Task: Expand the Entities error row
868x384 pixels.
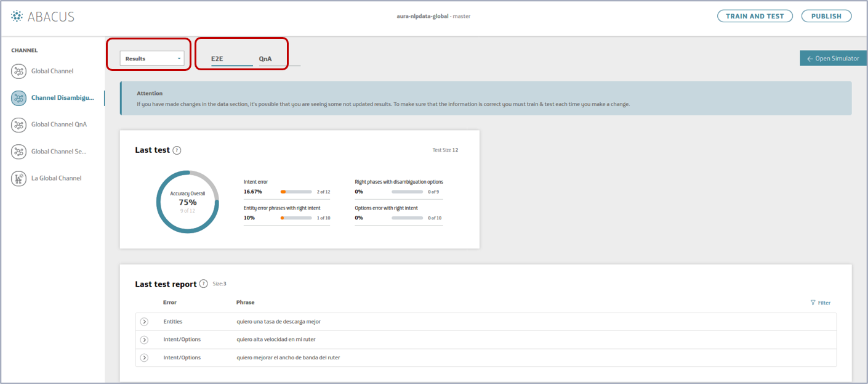Action: point(144,322)
